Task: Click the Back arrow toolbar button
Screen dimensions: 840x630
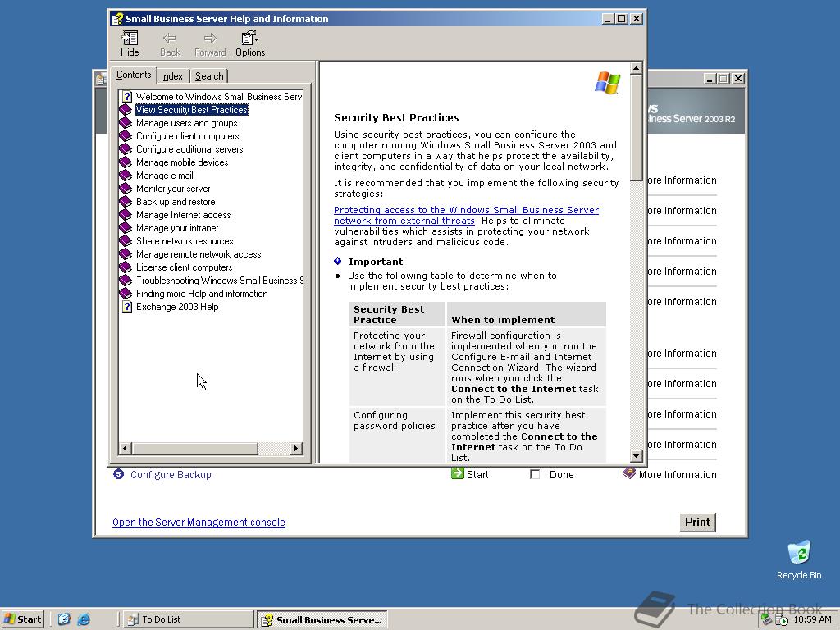Action: pyautogui.click(x=170, y=44)
